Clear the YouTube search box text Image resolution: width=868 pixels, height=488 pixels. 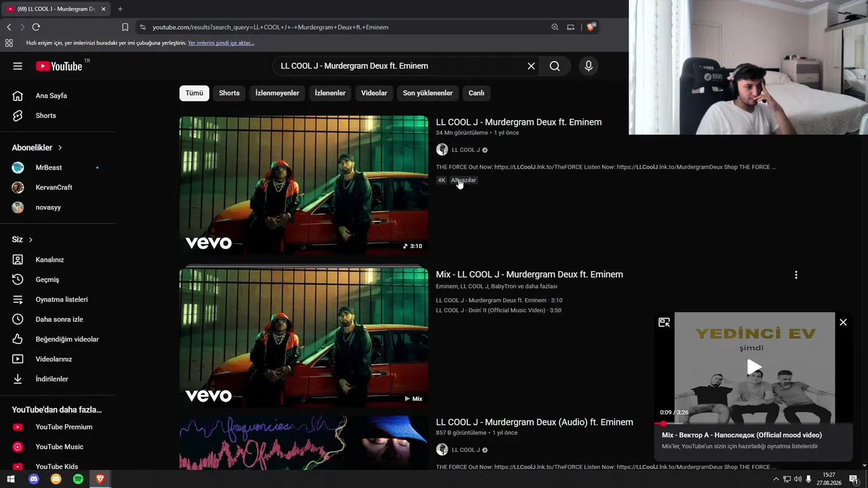(531, 66)
